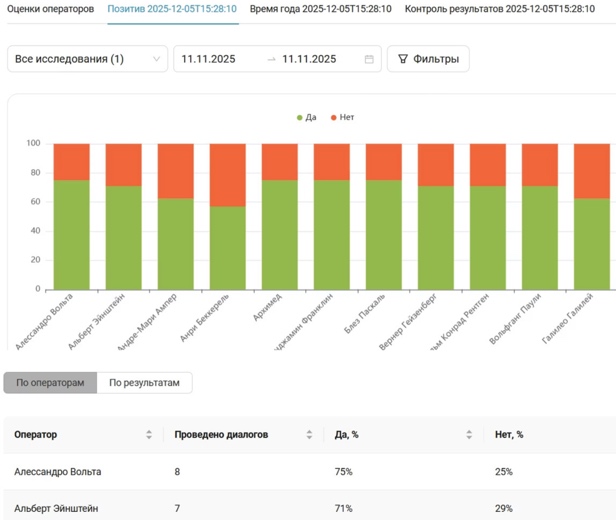The width and height of the screenshot is (616, 520).
Task: Open the Контроль результатов tab
Action: click(x=500, y=9)
